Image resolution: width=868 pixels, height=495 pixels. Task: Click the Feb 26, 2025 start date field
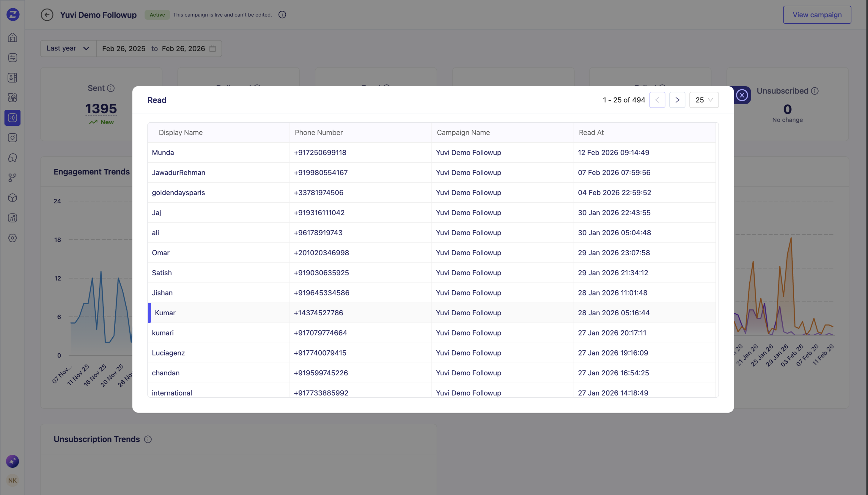(124, 49)
